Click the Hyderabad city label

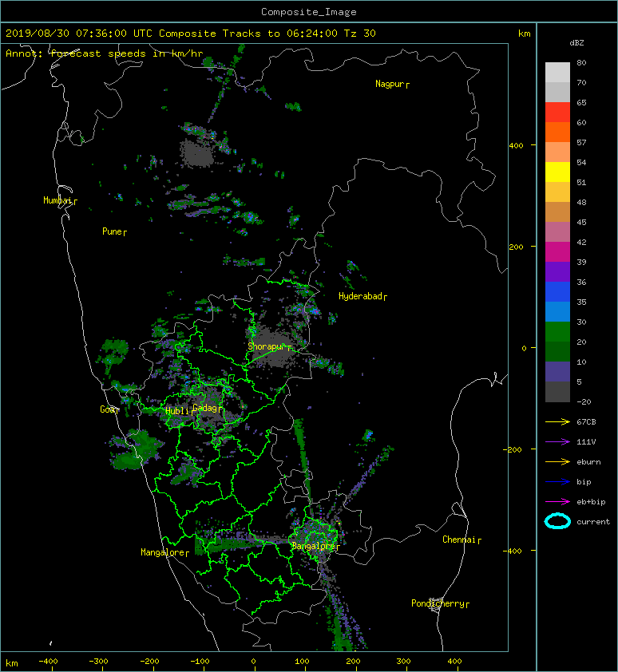click(362, 297)
